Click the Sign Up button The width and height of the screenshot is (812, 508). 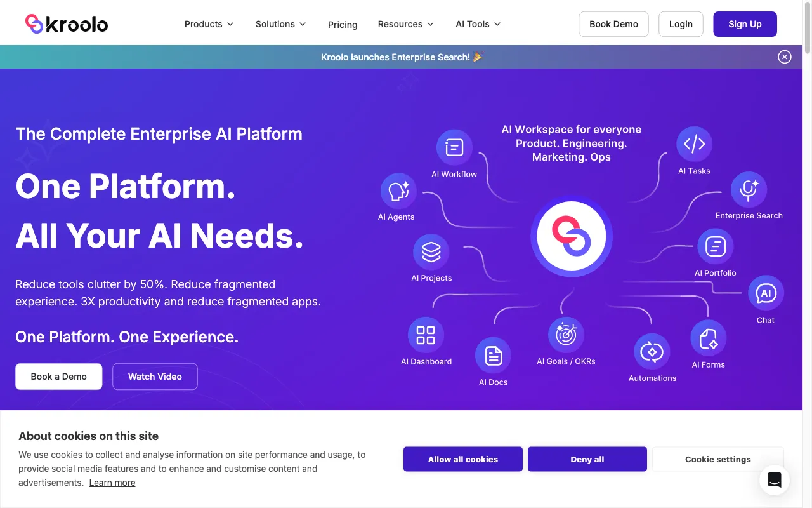(x=745, y=24)
